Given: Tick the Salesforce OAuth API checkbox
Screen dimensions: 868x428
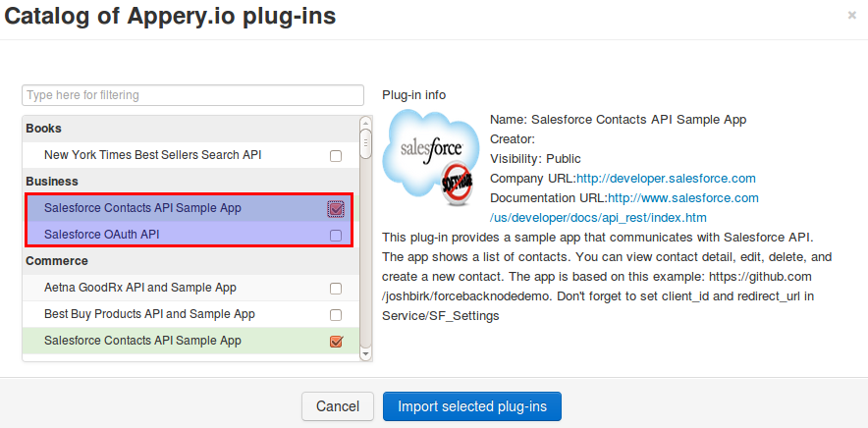Looking at the screenshot, I should pos(336,236).
